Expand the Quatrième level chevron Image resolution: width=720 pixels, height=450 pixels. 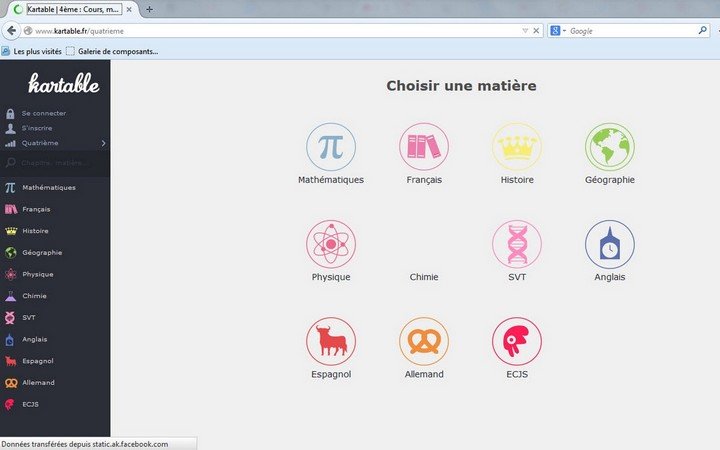tap(103, 143)
